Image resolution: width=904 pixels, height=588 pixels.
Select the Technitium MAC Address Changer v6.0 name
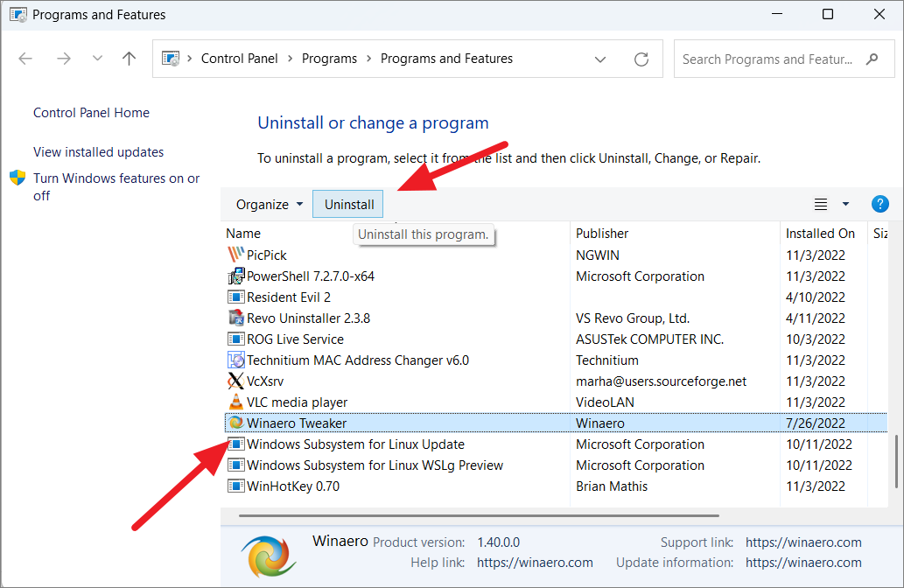[x=357, y=360]
